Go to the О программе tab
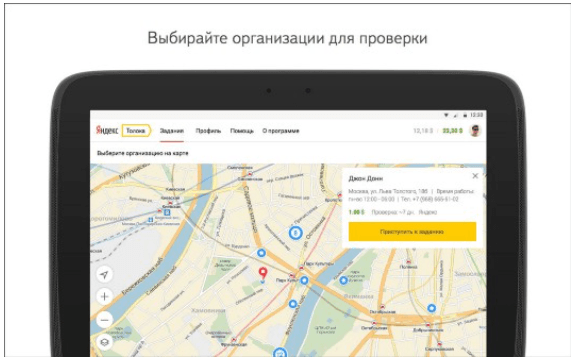This screenshot has height=363, width=578. pyautogui.click(x=281, y=131)
